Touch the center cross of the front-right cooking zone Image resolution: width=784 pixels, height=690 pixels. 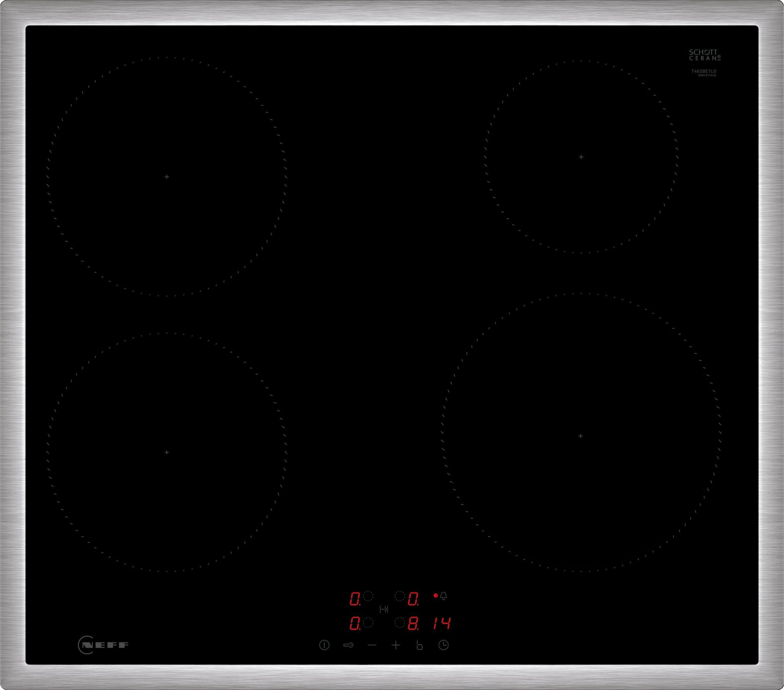[580, 436]
